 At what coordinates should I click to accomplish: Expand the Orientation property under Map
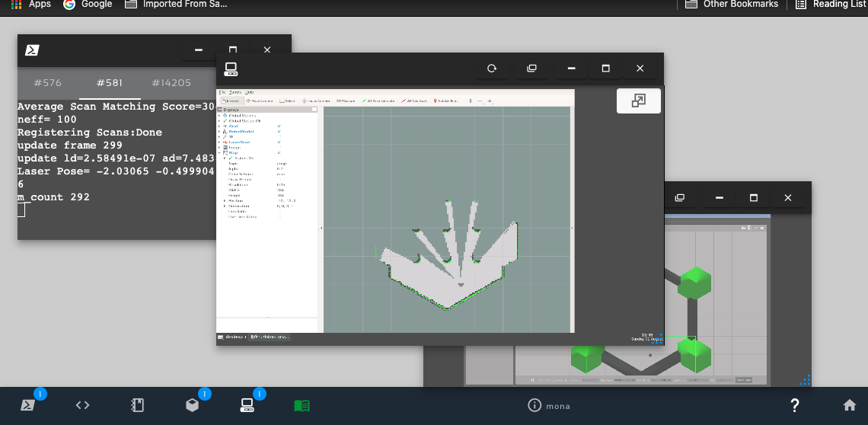pyautogui.click(x=224, y=206)
